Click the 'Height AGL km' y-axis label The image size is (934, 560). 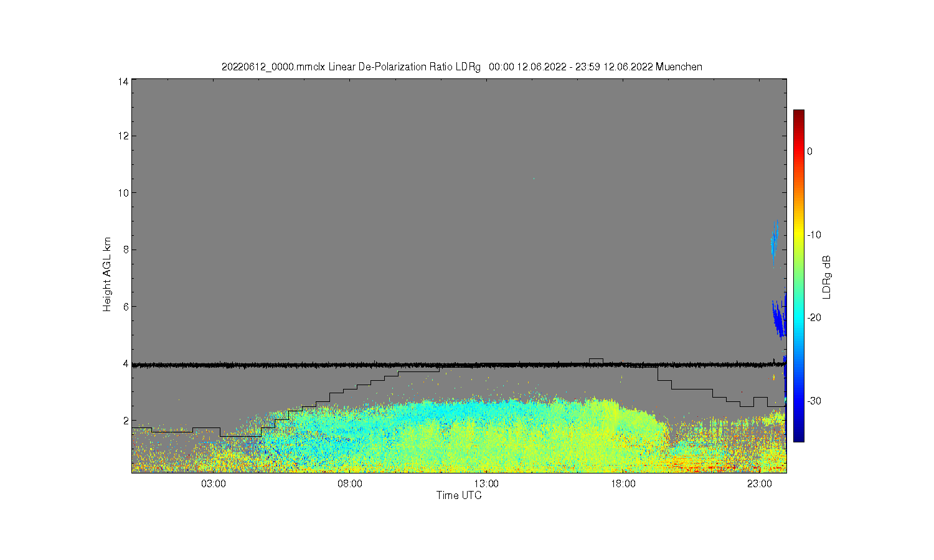tap(107, 274)
